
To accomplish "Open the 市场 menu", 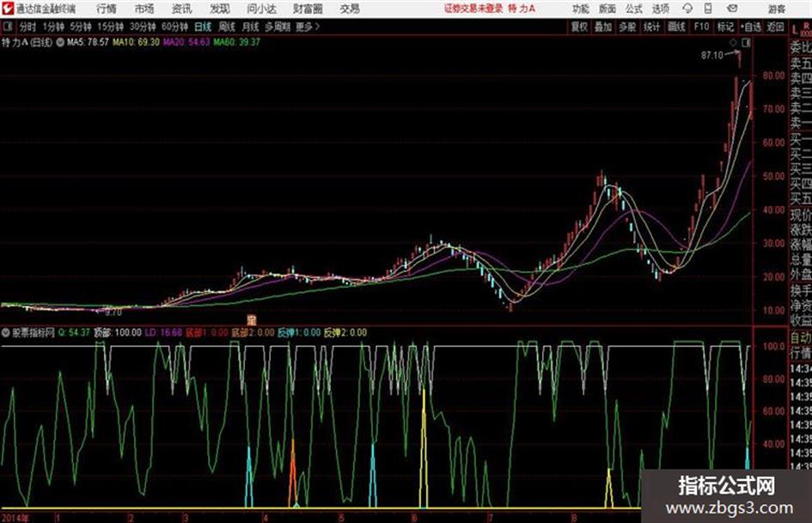I will point(144,9).
